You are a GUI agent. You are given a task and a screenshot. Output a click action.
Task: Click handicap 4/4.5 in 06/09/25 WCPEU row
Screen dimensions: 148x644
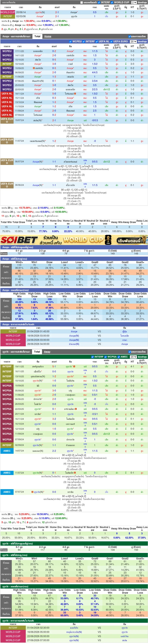coord(95,72)
